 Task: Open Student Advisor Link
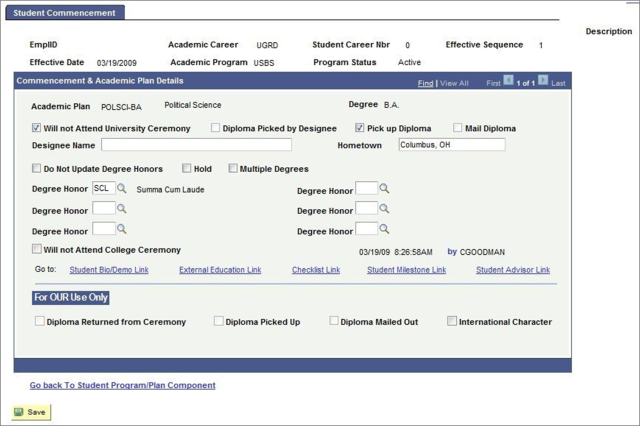[513, 270]
